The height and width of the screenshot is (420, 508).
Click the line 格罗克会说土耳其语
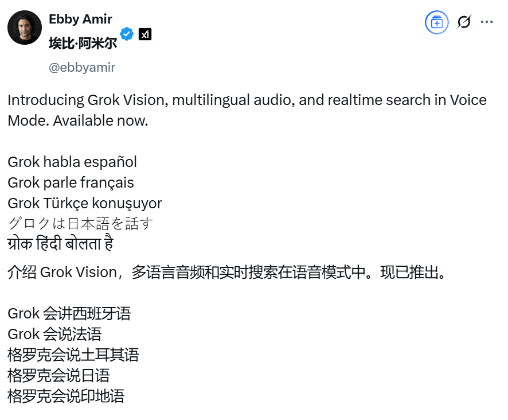point(73,355)
